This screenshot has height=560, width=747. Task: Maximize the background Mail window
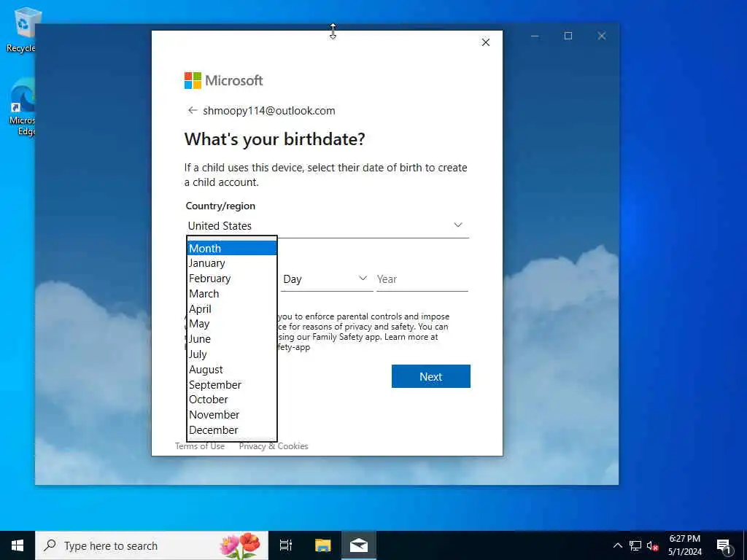(x=568, y=36)
